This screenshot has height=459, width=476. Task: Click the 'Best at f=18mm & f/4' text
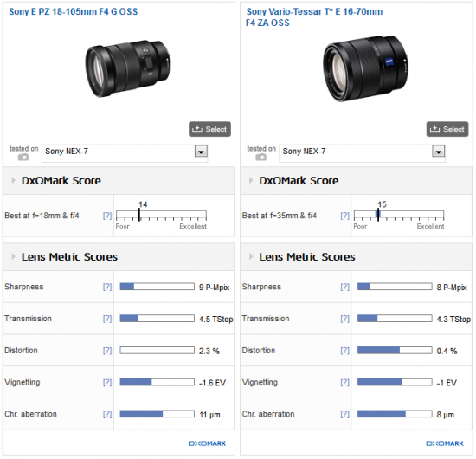tap(42, 216)
